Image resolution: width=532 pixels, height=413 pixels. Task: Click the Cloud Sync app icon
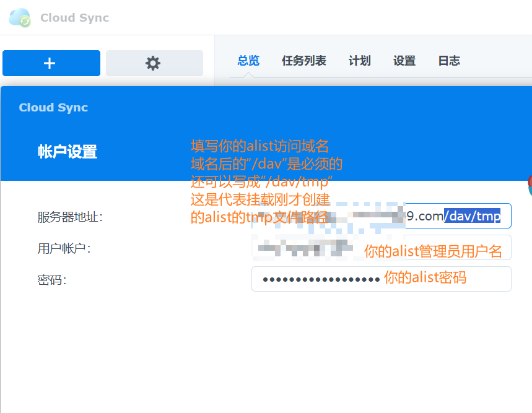pos(20,17)
